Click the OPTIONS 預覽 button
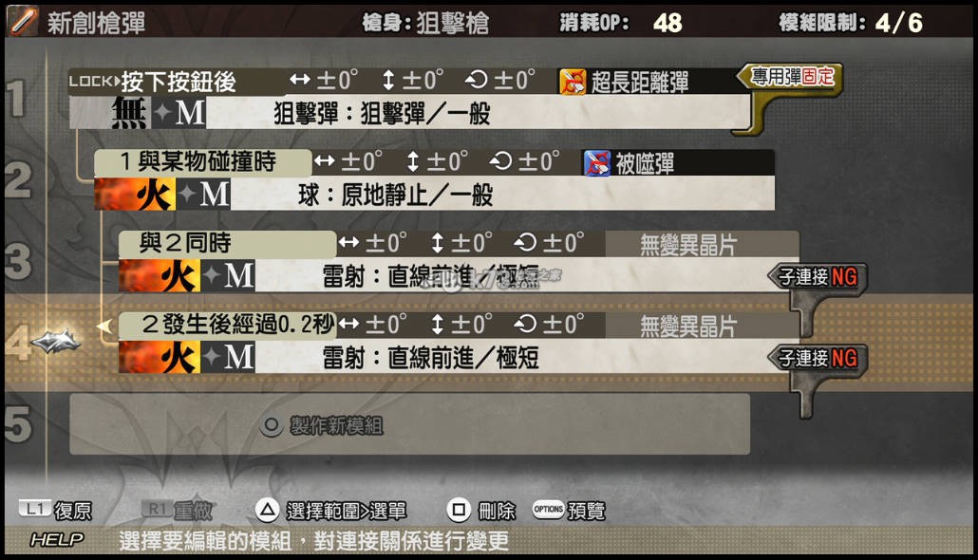This screenshot has width=978, height=560. [569, 510]
